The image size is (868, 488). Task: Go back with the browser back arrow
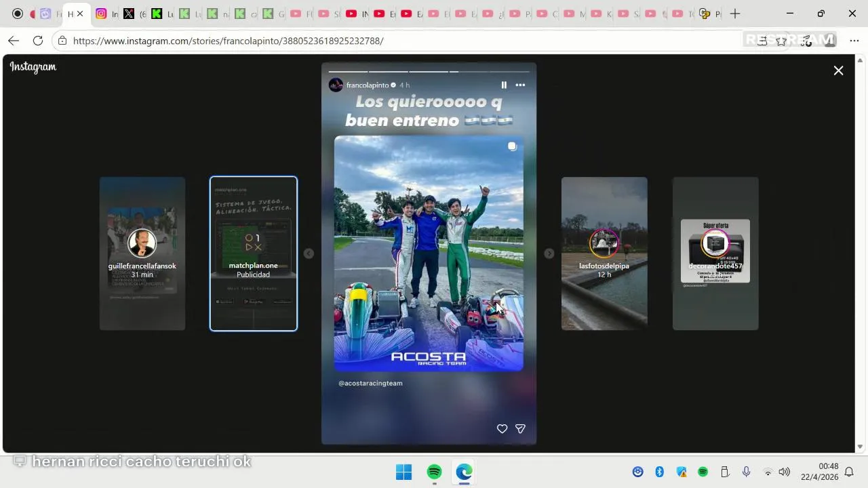pyautogui.click(x=14, y=41)
